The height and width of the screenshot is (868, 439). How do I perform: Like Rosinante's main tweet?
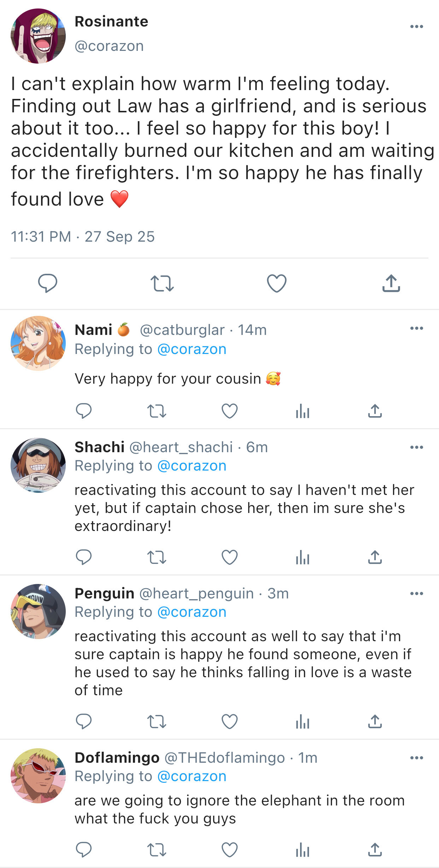click(x=276, y=283)
